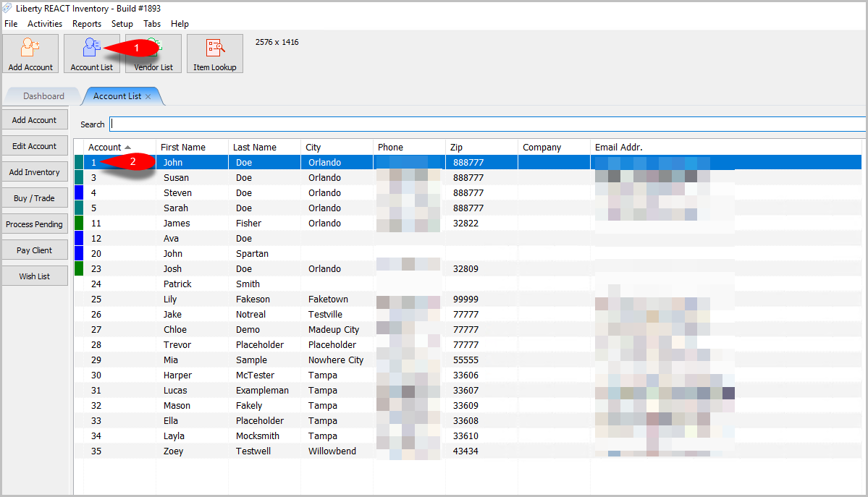Open the Account List toolbar icon
Screen dimensions: 868x497
click(x=91, y=53)
